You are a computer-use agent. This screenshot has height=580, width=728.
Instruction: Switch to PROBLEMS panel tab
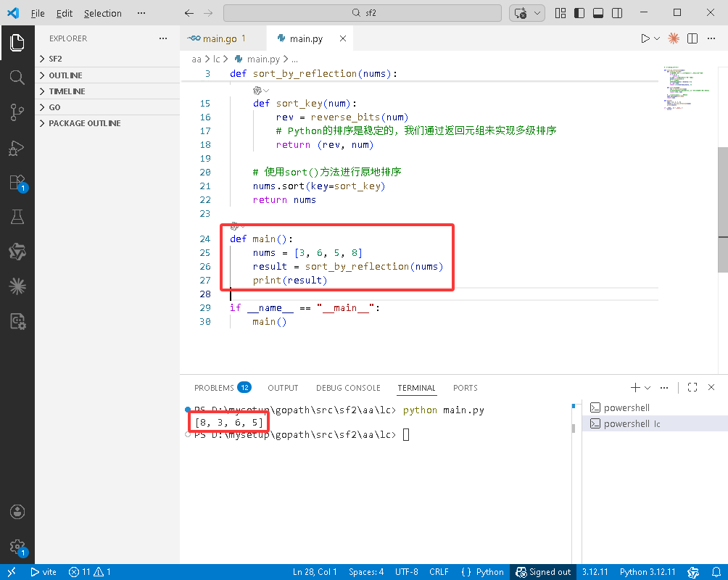(223, 388)
